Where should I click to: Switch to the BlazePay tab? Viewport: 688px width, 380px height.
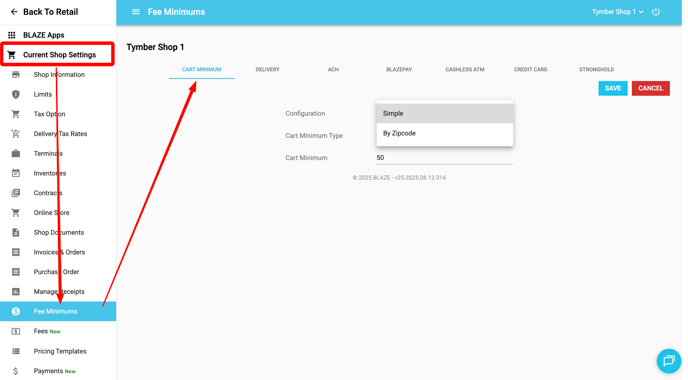[x=399, y=70]
